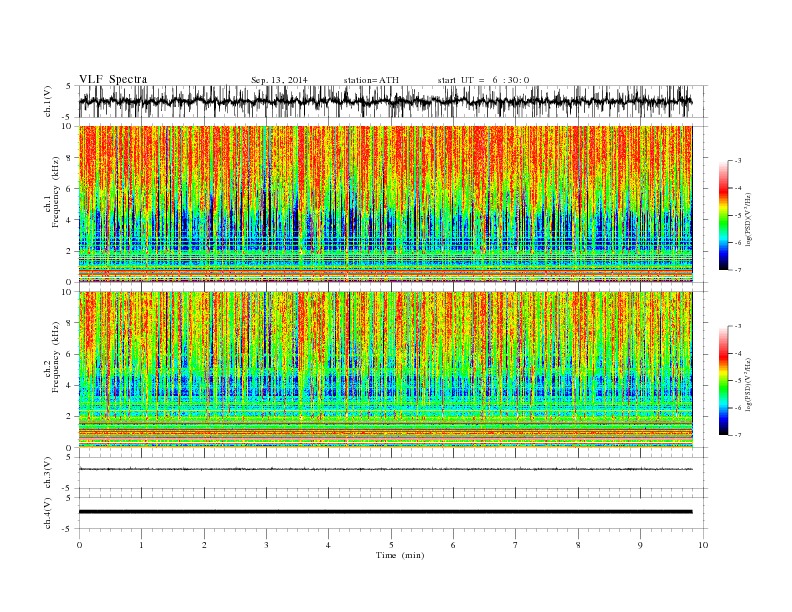The image size is (792, 612).
Task: Click the 'Sep. 13, 2014' date label
Action: pyautogui.click(x=279, y=80)
